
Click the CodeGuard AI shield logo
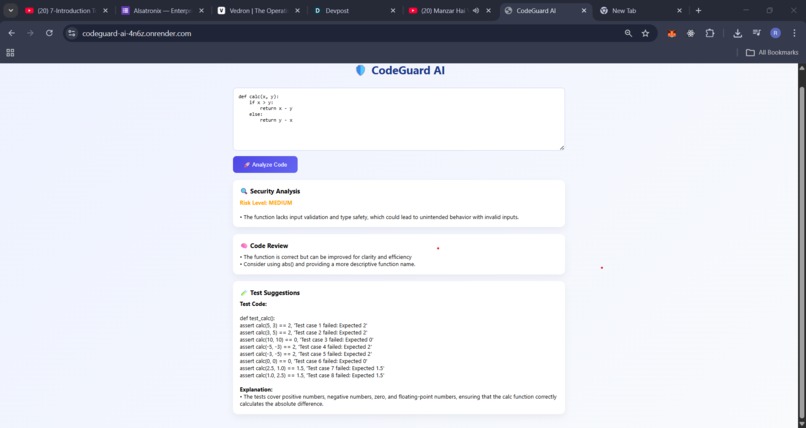(360, 70)
